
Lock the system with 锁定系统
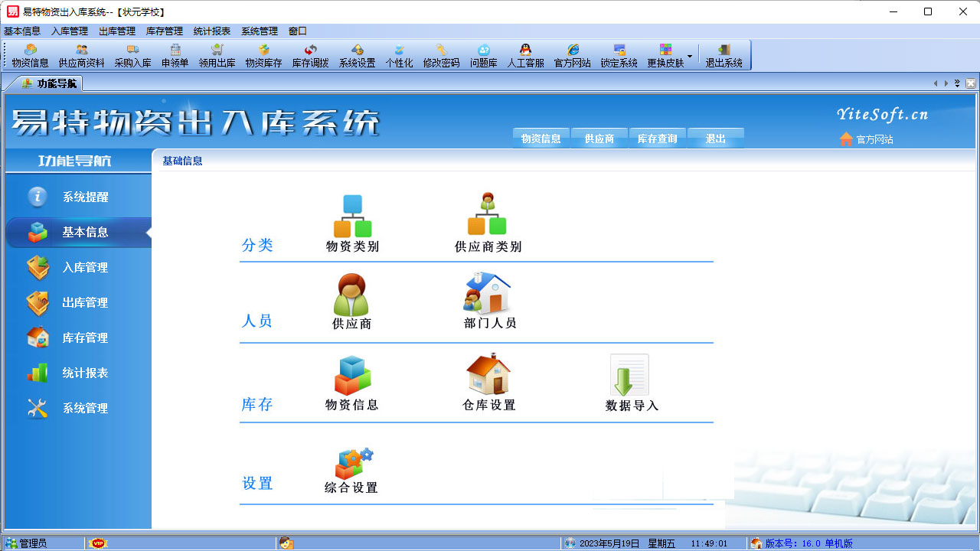[x=619, y=55]
